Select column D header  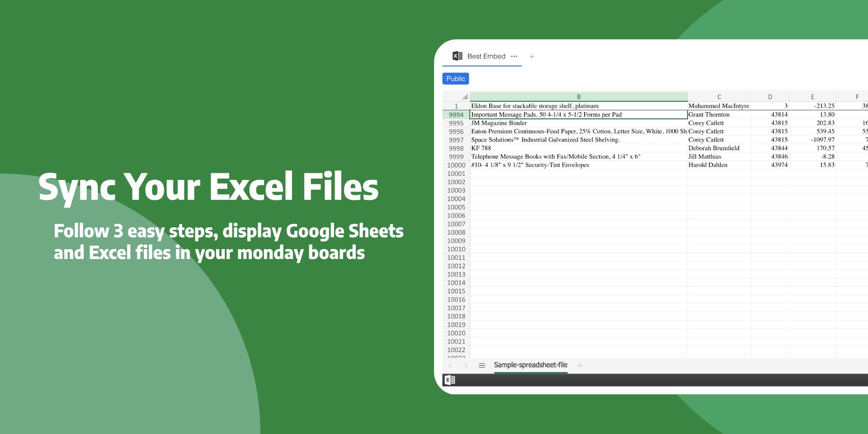(770, 97)
